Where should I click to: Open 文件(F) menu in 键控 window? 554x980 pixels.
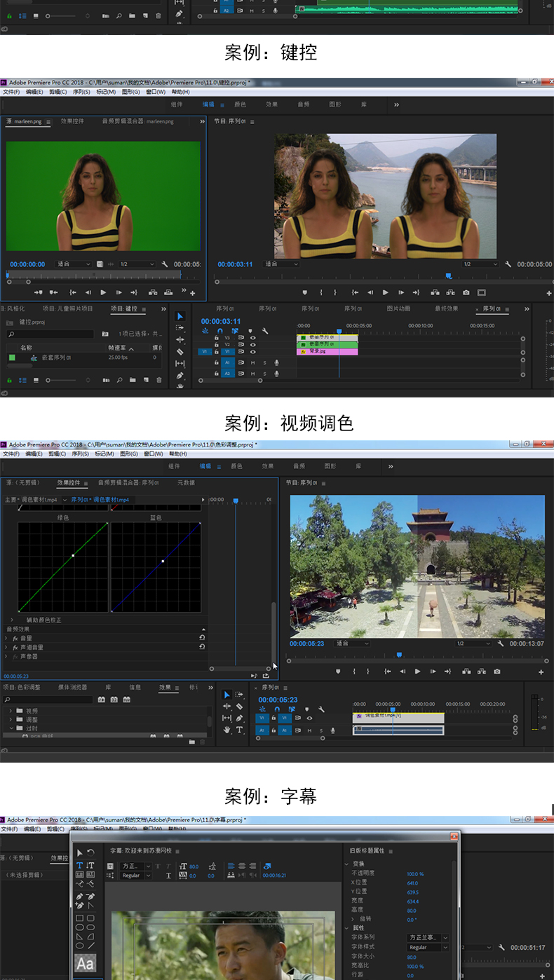click(x=11, y=92)
